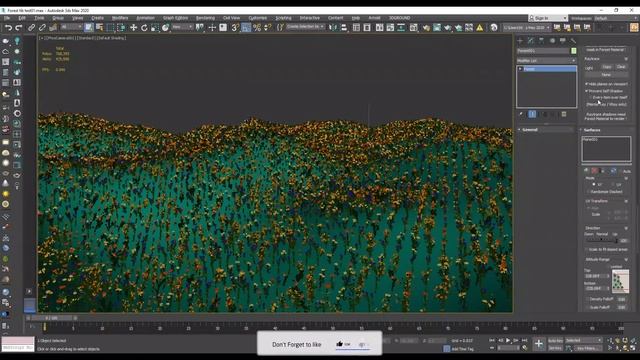Select the XY mode radio button
640x360 pixels.
(594, 184)
